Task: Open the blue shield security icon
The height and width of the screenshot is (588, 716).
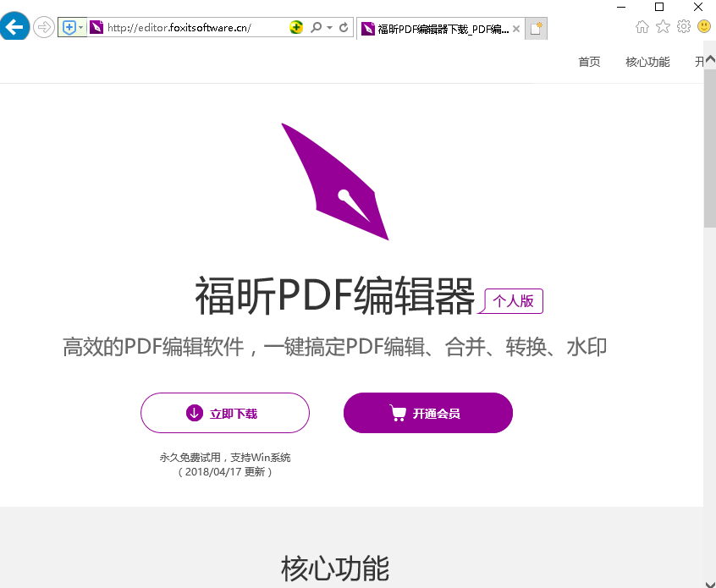Action: [69, 27]
